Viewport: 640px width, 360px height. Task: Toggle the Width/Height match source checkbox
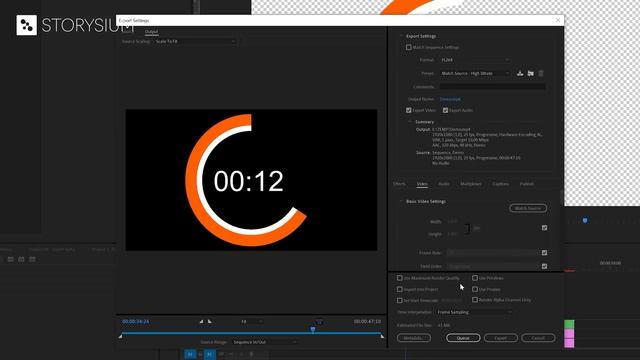click(544, 228)
